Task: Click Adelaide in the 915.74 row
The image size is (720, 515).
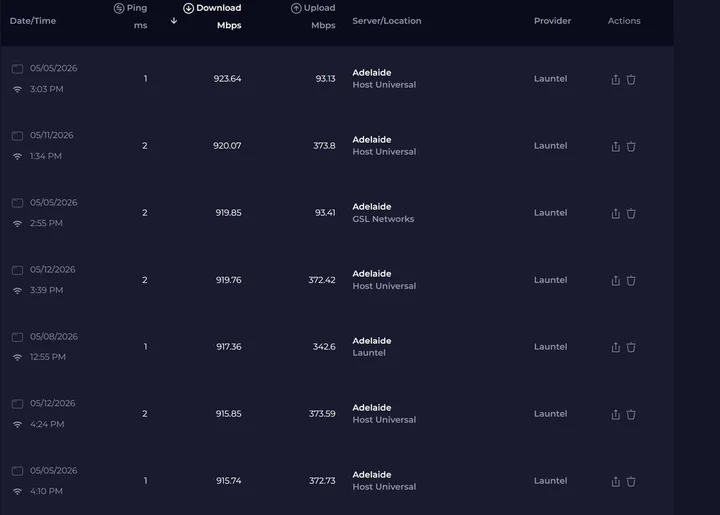Action: point(372,475)
